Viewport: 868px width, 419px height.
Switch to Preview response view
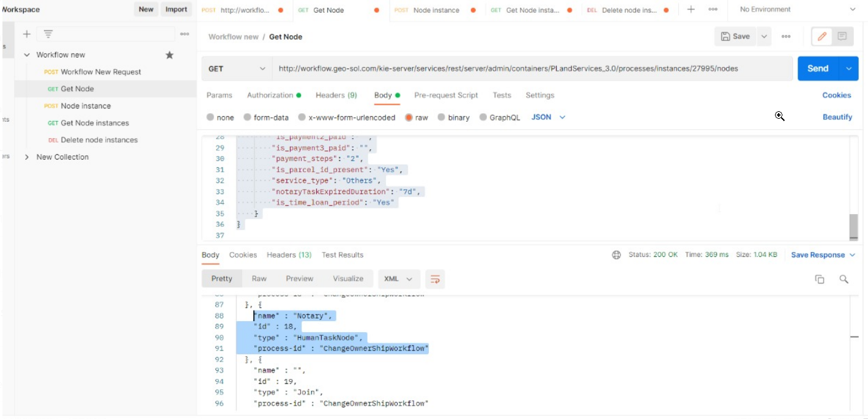coord(299,279)
